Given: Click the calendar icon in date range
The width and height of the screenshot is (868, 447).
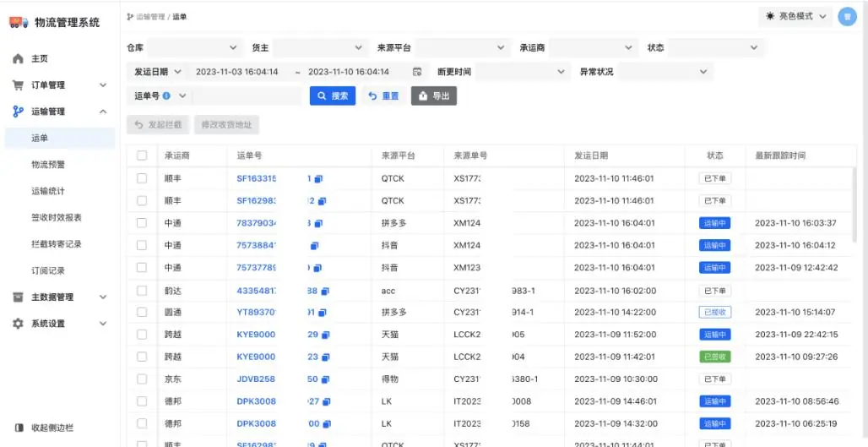Looking at the screenshot, I should coord(417,72).
